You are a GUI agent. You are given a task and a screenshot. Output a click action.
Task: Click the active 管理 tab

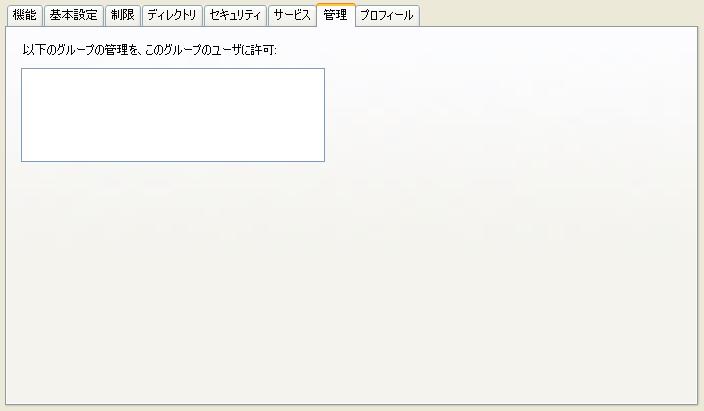point(336,15)
